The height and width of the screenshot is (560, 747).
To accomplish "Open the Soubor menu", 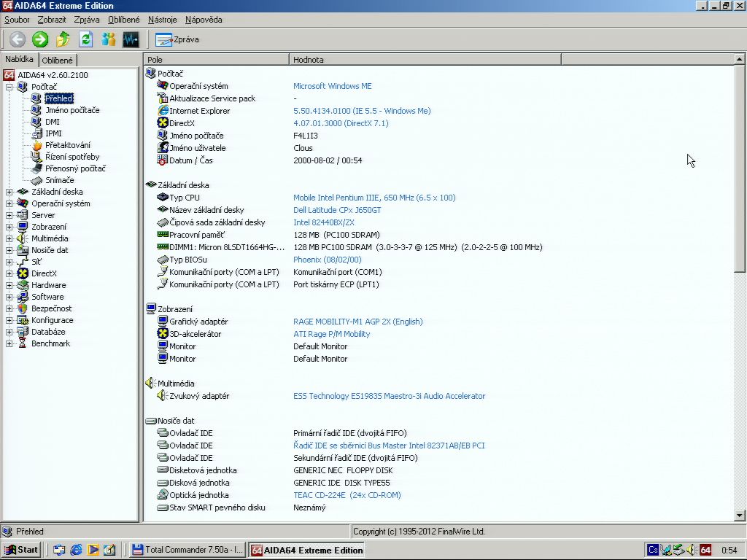I will 17,20.
